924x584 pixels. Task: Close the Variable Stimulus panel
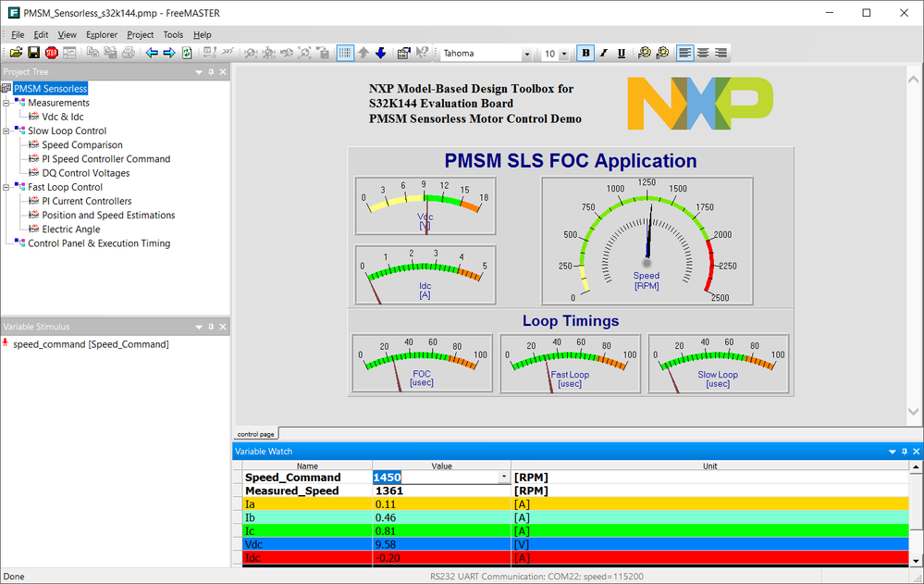point(223,327)
